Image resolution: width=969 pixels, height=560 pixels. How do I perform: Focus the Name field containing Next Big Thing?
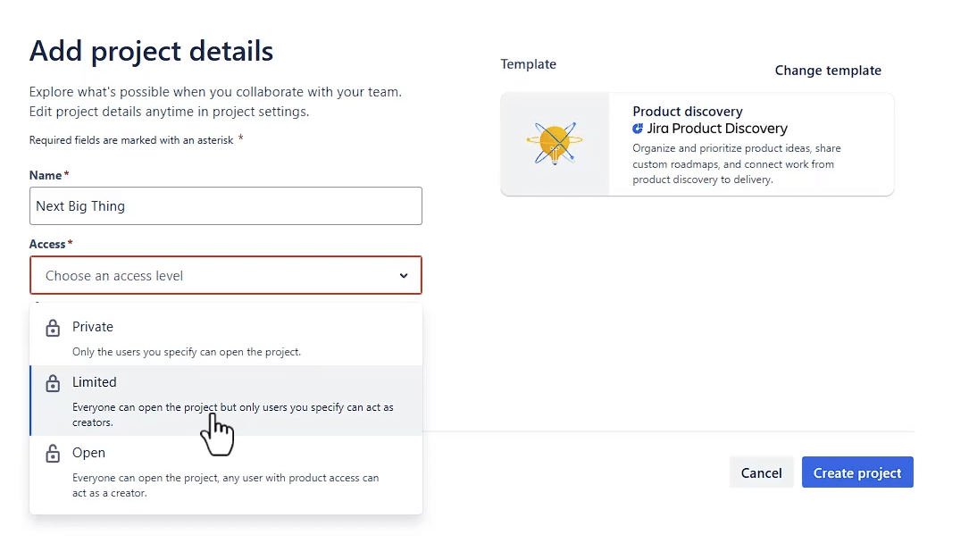[x=226, y=205]
